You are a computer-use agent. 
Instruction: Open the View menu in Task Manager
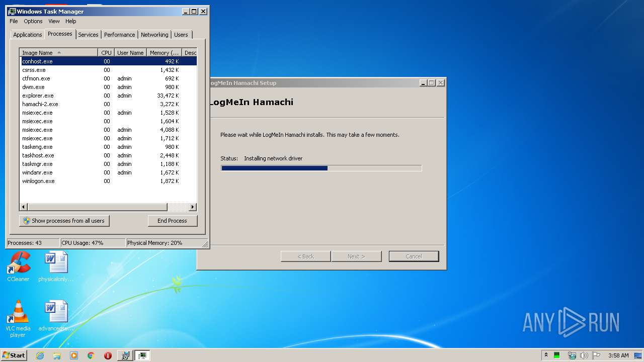click(54, 21)
